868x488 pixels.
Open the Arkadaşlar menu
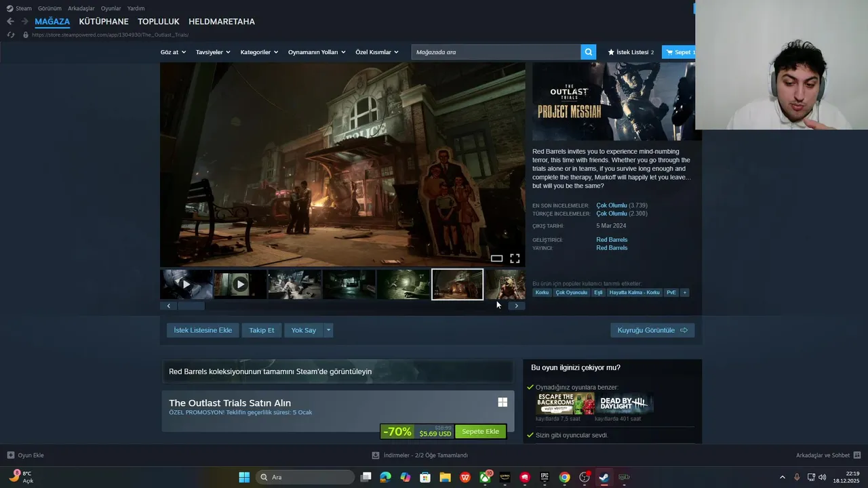(x=81, y=8)
